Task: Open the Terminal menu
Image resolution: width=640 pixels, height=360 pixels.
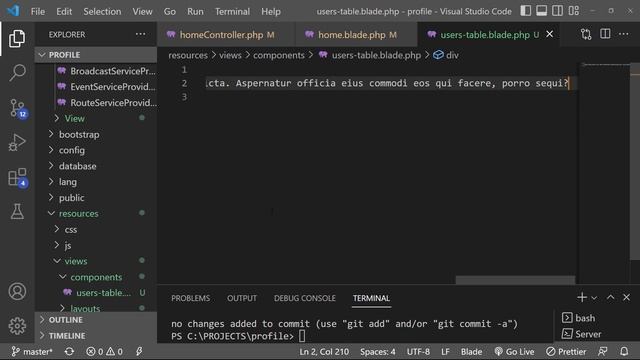Action: click(x=232, y=11)
